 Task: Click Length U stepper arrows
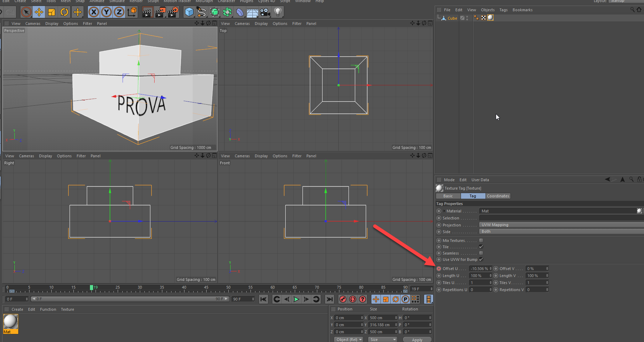click(x=490, y=276)
